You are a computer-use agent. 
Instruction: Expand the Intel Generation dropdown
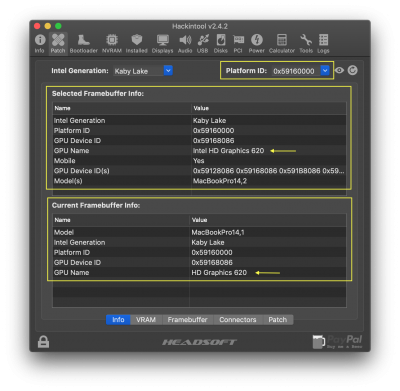tap(168, 71)
